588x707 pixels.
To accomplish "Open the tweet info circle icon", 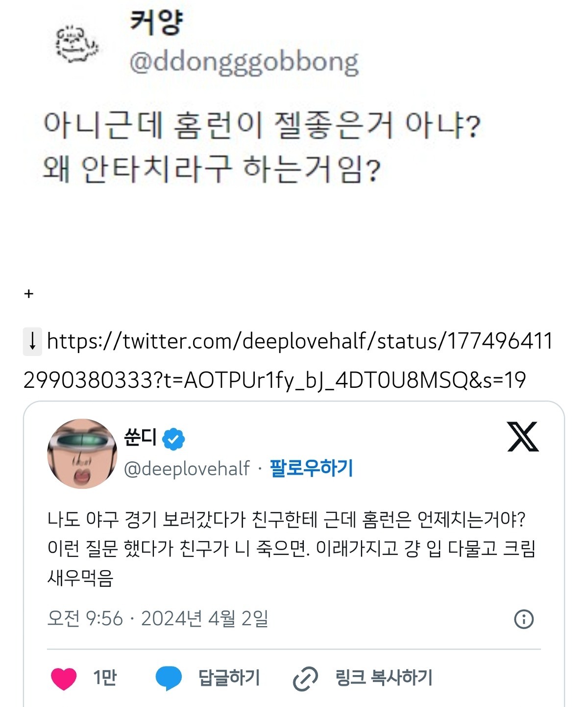I will [524, 619].
